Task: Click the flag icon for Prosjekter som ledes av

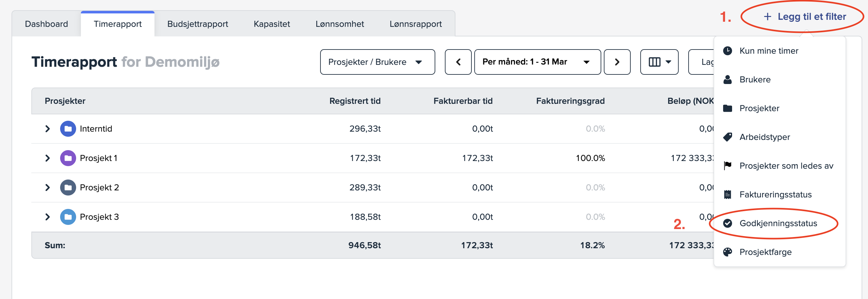Action: pos(728,166)
